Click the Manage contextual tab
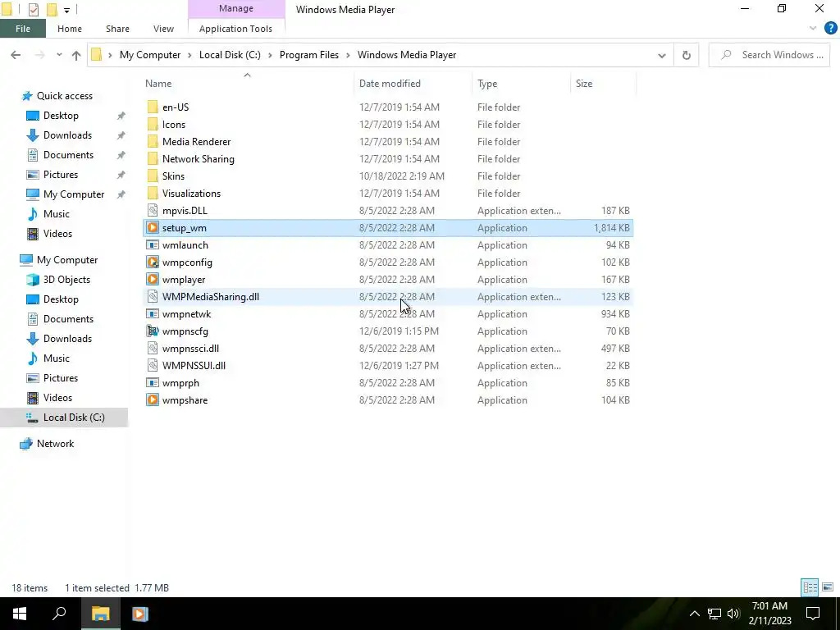 [x=235, y=8]
